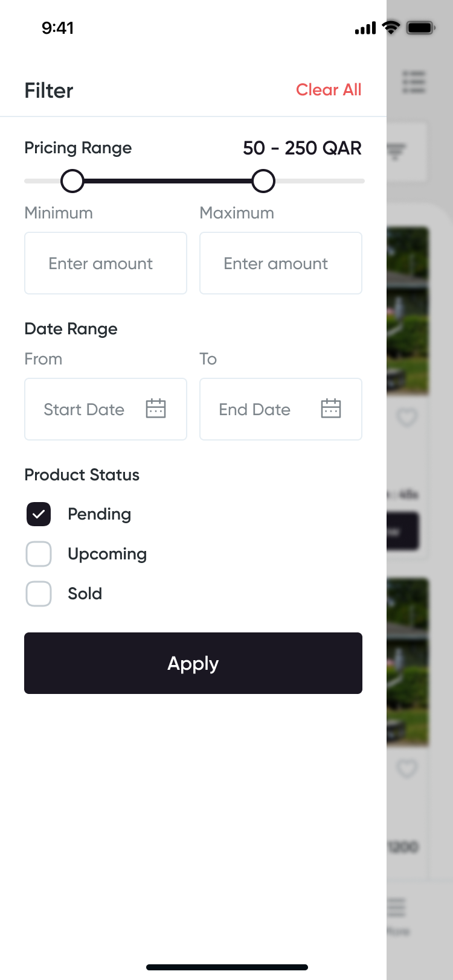The height and width of the screenshot is (980, 453).
Task: Click the Wi-Fi icon in status bar
Action: pos(391,28)
